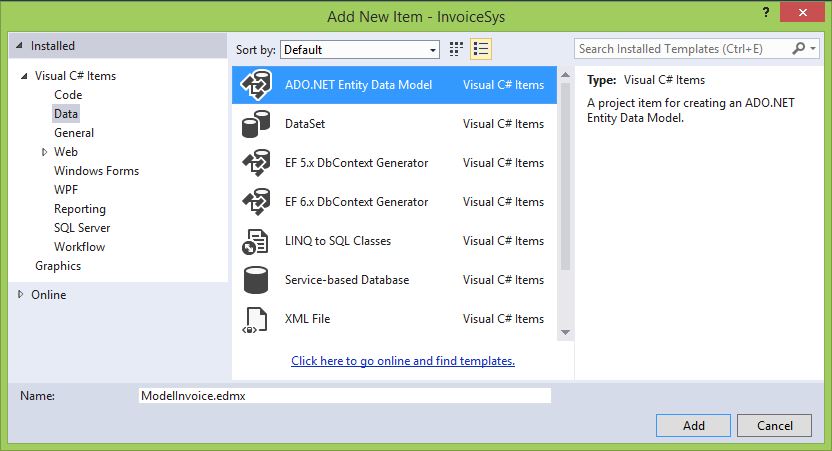The width and height of the screenshot is (832, 451).
Task: Open the online templates link
Action: (403, 361)
